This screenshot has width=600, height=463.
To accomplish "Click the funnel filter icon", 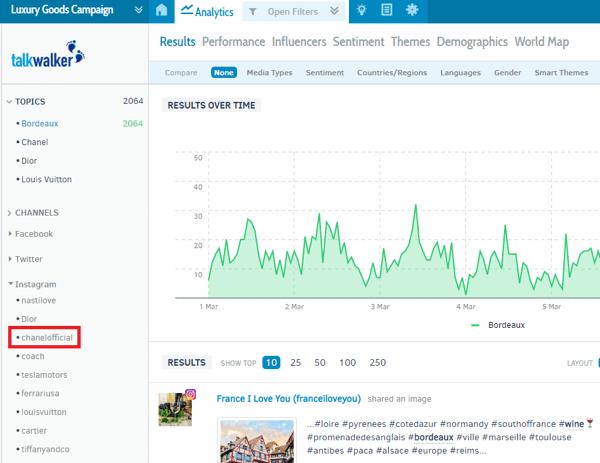I will point(253,12).
